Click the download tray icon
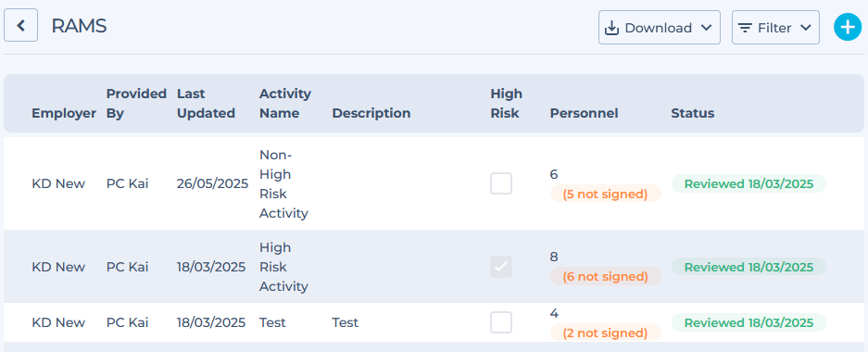 click(611, 28)
